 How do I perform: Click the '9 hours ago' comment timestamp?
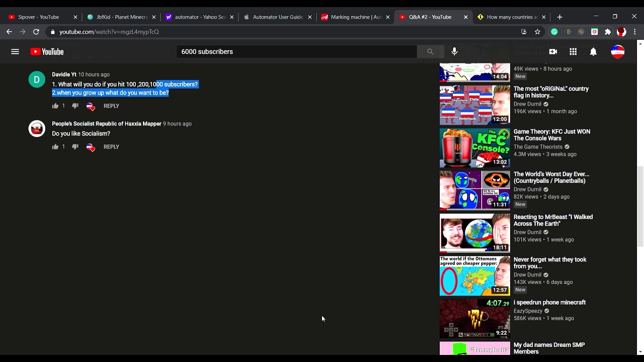(x=177, y=124)
